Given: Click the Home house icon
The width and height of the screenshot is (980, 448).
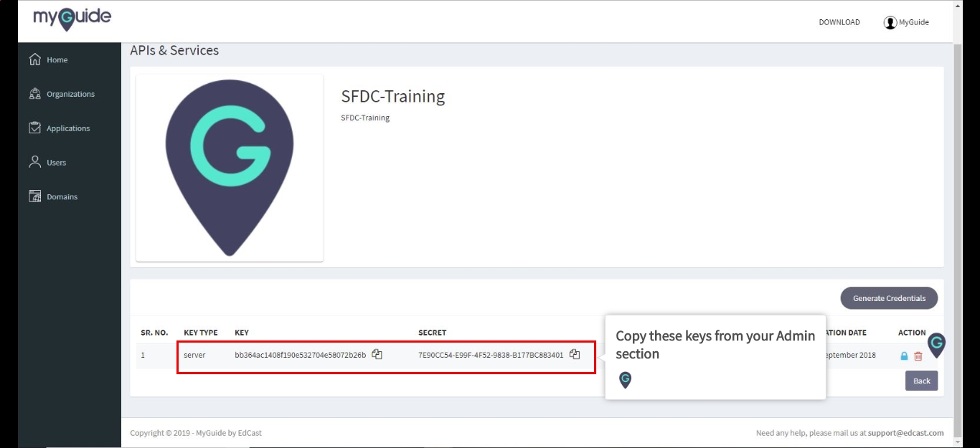Looking at the screenshot, I should (x=34, y=59).
